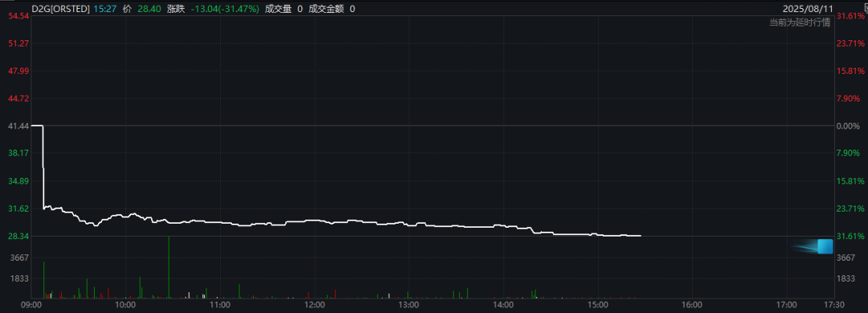Click the 17:30 time axis label
The image size is (868, 313).
click(833, 305)
